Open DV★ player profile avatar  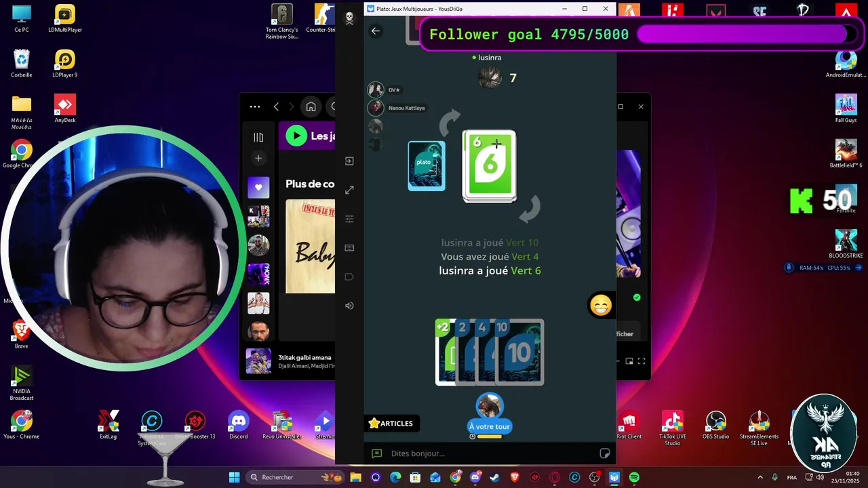(375, 90)
